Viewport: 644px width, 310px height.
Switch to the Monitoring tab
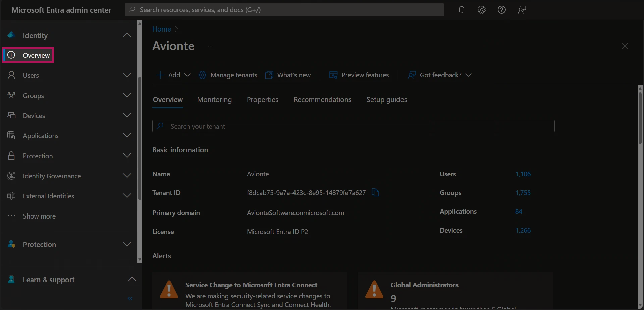click(x=214, y=100)
